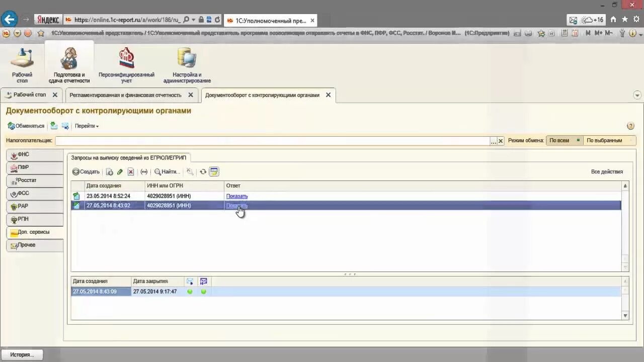Open the Персонифицированный учет section

tap(126, 65)
